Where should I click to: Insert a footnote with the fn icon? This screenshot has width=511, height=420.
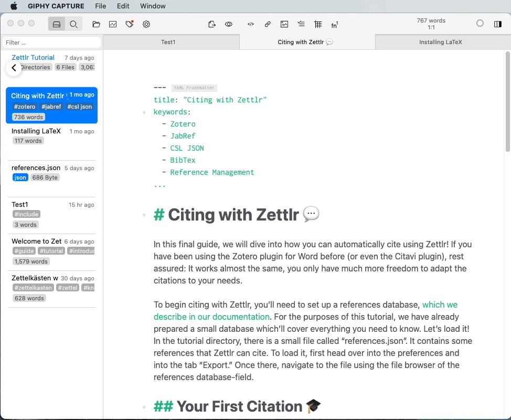[x=334, y=24]
